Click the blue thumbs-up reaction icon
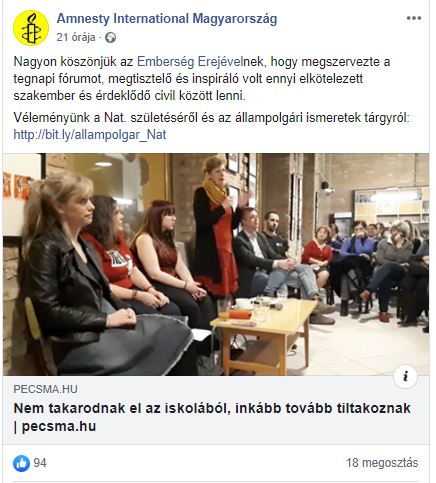Screen dimensions: 436x483 [x=21, y=463]
